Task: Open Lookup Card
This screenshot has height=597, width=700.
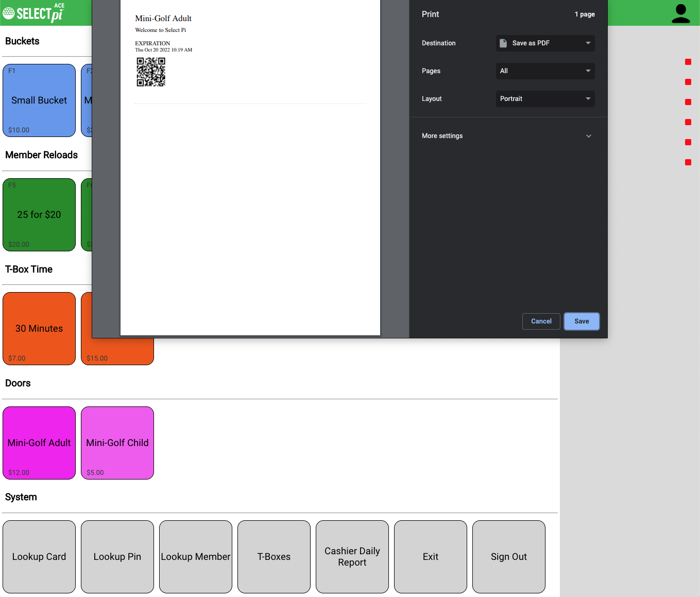Action: [39, 557]
